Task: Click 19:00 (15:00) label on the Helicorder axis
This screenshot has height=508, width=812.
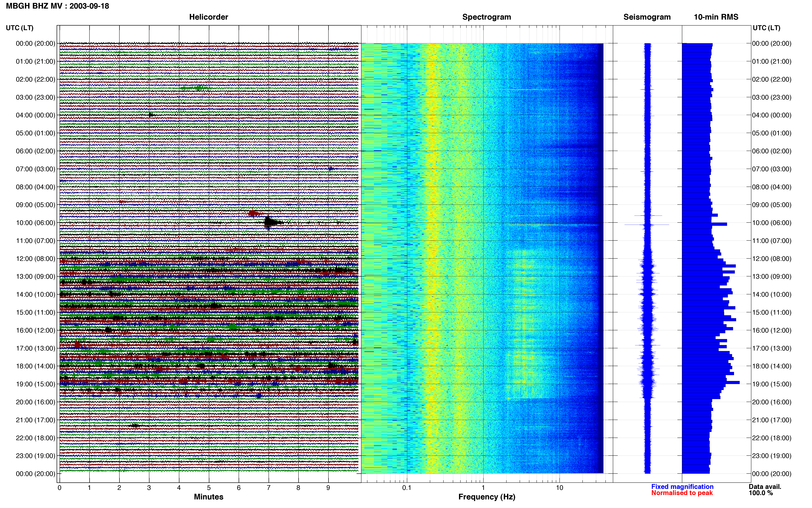Action: [36, 384]
